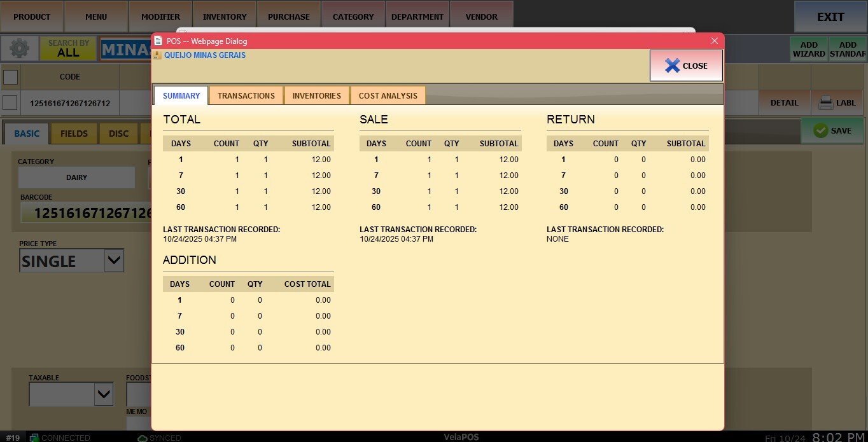The image size is (868, 442).
Task: Click the green checkmark Save icon
Action: [820, 130]
